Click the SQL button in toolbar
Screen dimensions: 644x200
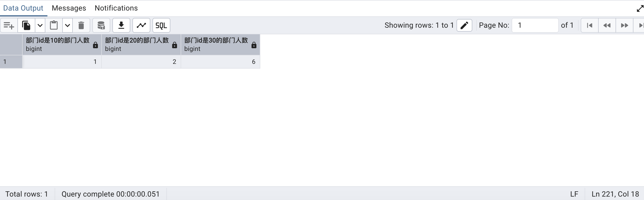(161, 25)
